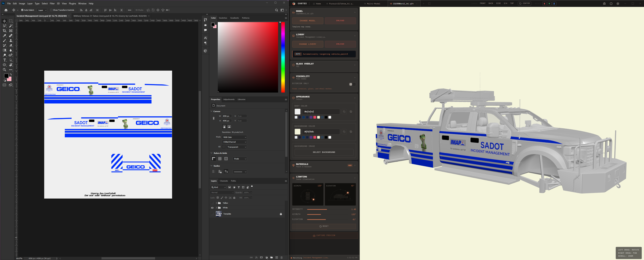644x260 pixels.
Task: Open the 8 Bits/Channel dropdown
Action: pos(234,142)
